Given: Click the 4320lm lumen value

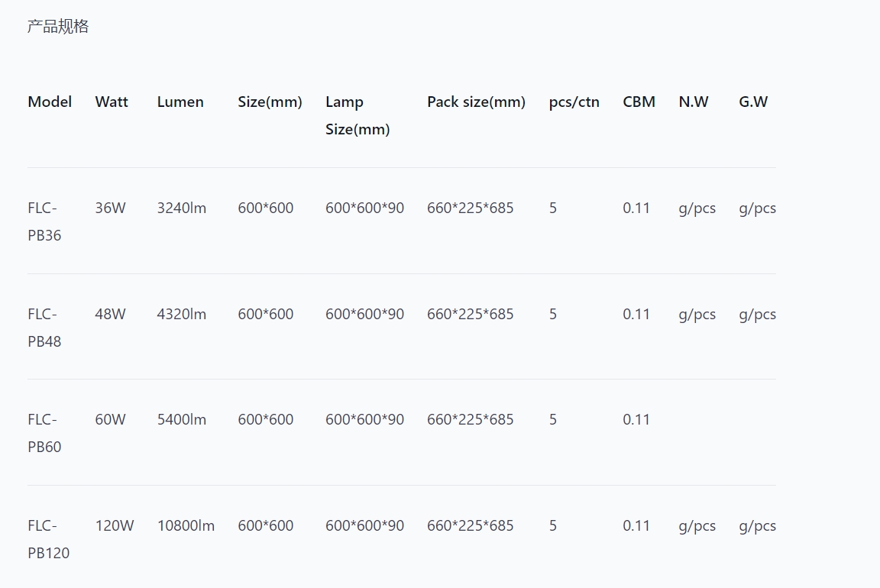Looking at the screenshot, I should click(x=182, y=314).
